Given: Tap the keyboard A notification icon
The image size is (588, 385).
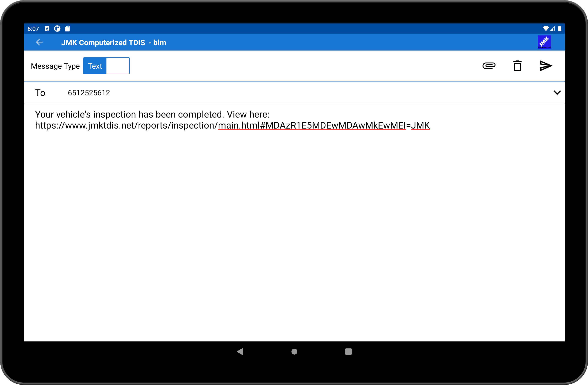Looking at the screenshot, I should (x=47, y=29).
